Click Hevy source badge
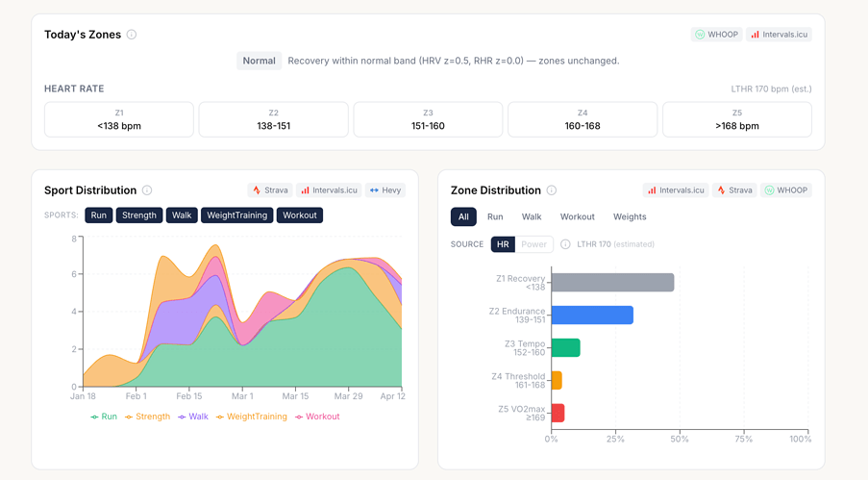 [x=385, y=190]
